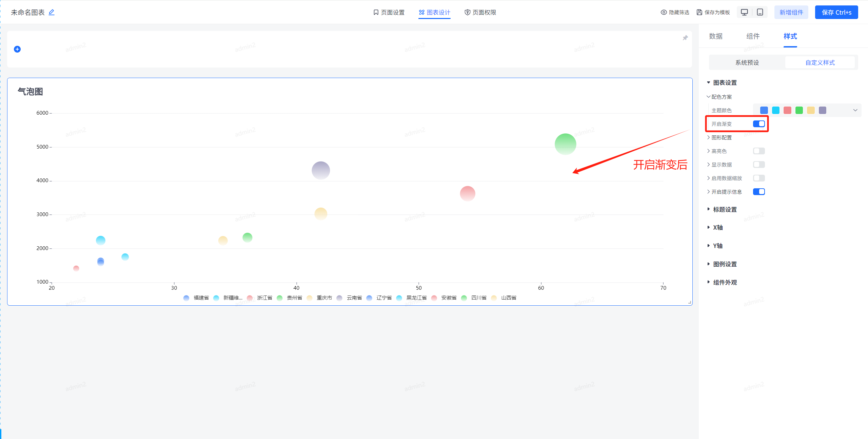
Task: Toggle 云南省 legend marker
Action: coord(339,298)
